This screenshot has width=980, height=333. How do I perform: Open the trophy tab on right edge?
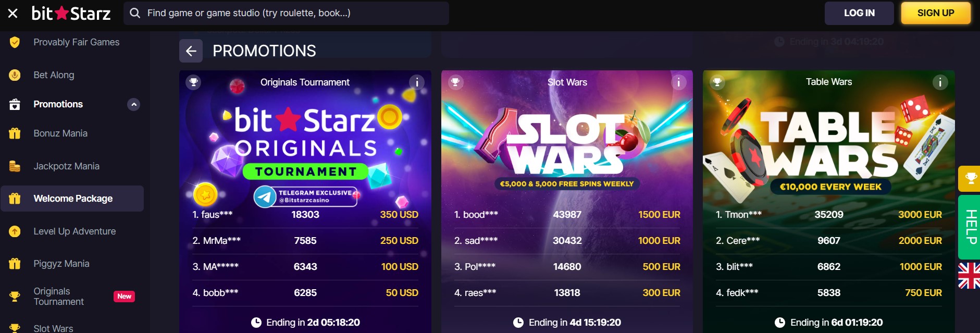pos(970,178)
